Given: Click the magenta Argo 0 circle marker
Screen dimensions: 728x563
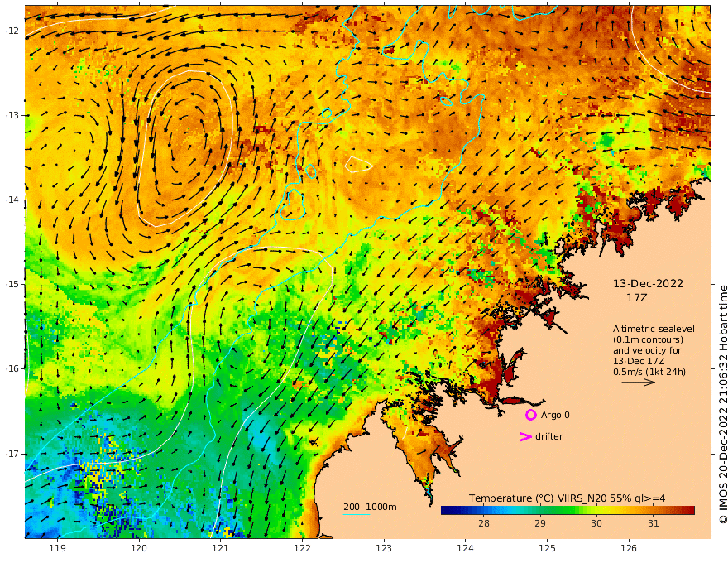Looking at the screenshot, I should tap(530, 415).
